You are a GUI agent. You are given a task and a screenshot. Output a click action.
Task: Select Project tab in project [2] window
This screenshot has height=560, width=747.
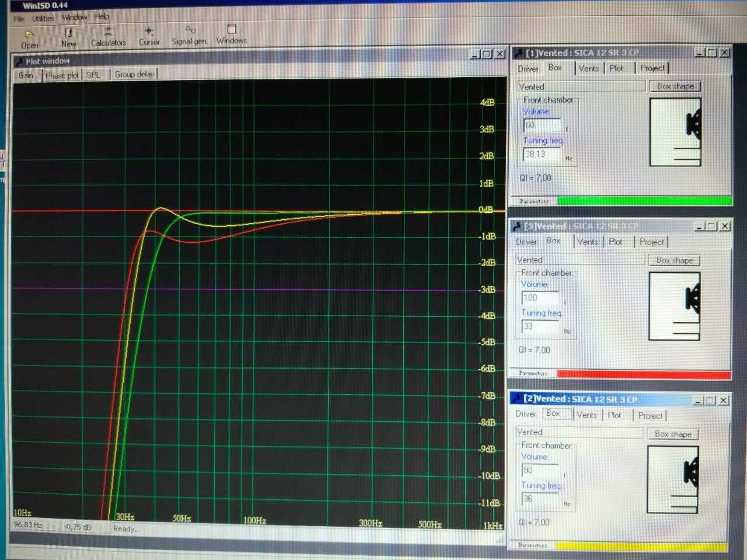pyautogui.click(x=650, y=415)
